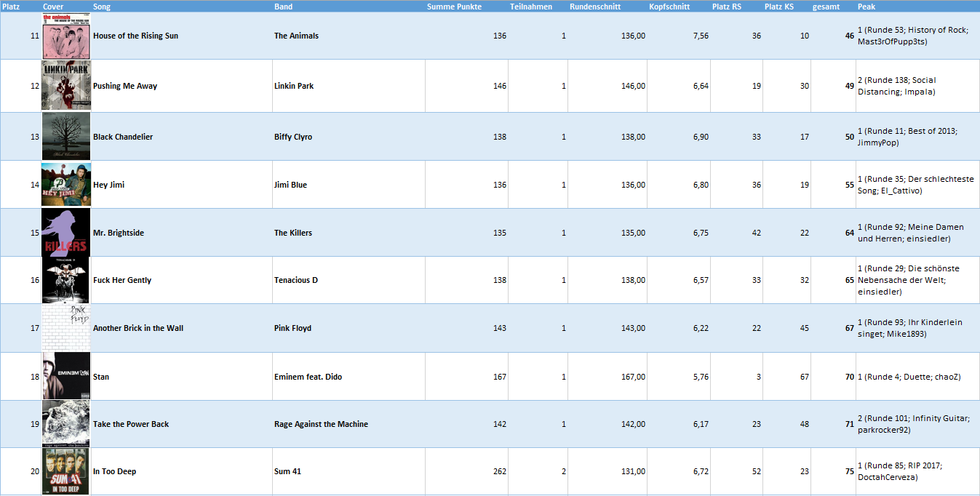Click the Pink Floyd wall cover
Viewport: 980px width, 496px height.
[66, 327]
